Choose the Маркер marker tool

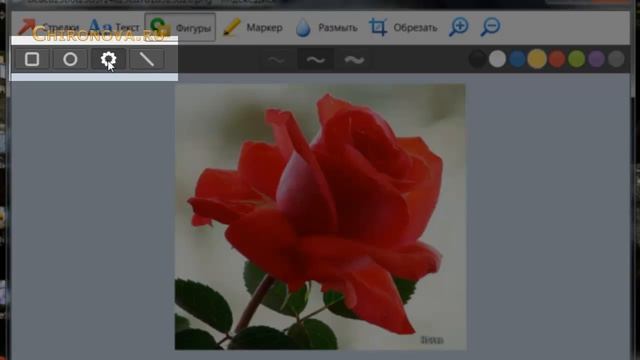[x=253, y=27]
